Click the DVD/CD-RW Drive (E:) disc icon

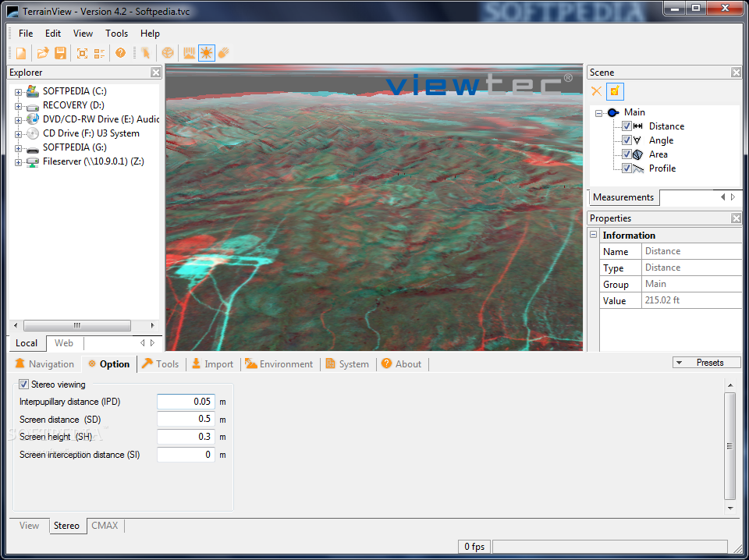click(33, 119)
